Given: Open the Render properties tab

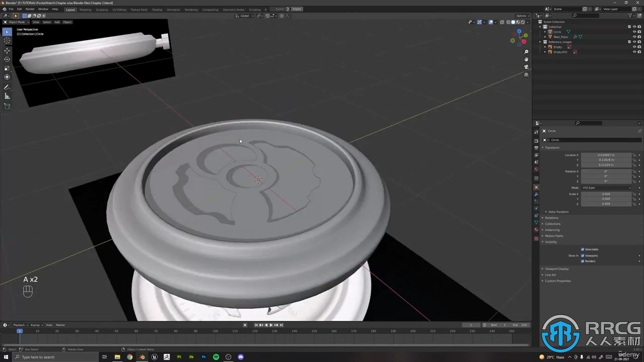Looking at the screenshot, I should tap(536, 141).
